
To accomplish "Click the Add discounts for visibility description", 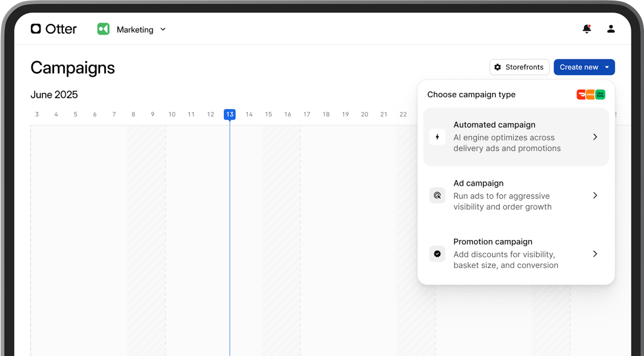I will [x=506, y=260].
